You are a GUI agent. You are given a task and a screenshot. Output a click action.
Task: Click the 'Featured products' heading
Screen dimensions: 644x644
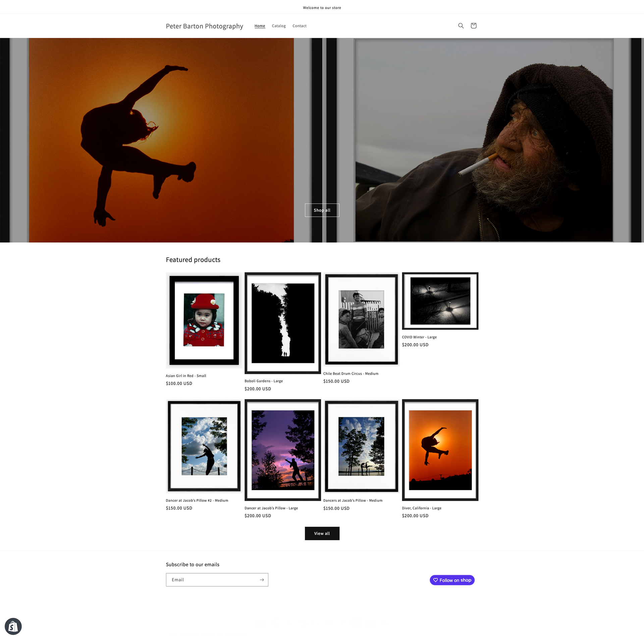click(x=193, y=260)
